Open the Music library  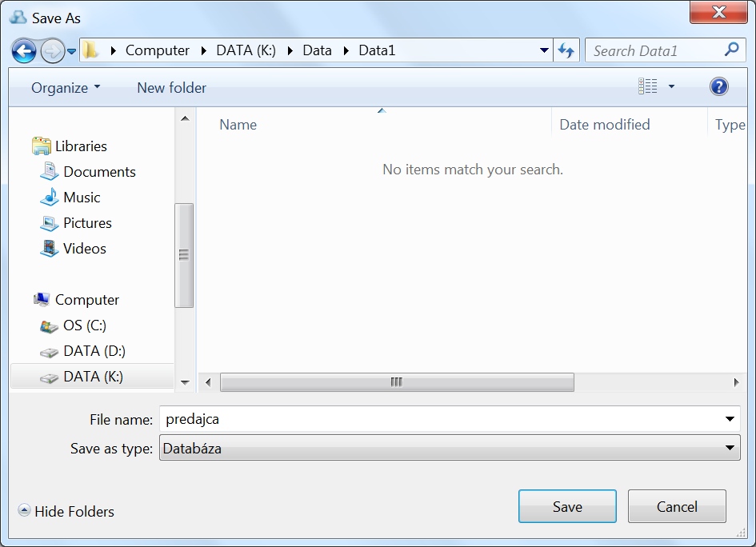tap(82, 198)
